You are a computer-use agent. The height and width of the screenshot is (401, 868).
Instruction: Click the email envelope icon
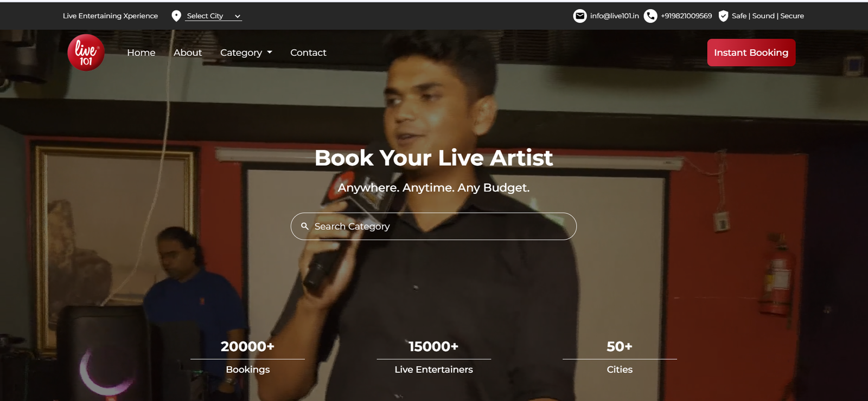(x=580, y=16)
